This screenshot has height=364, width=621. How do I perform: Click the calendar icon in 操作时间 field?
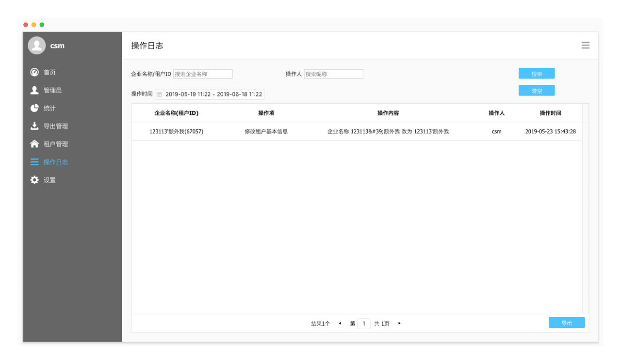point(159,95)
